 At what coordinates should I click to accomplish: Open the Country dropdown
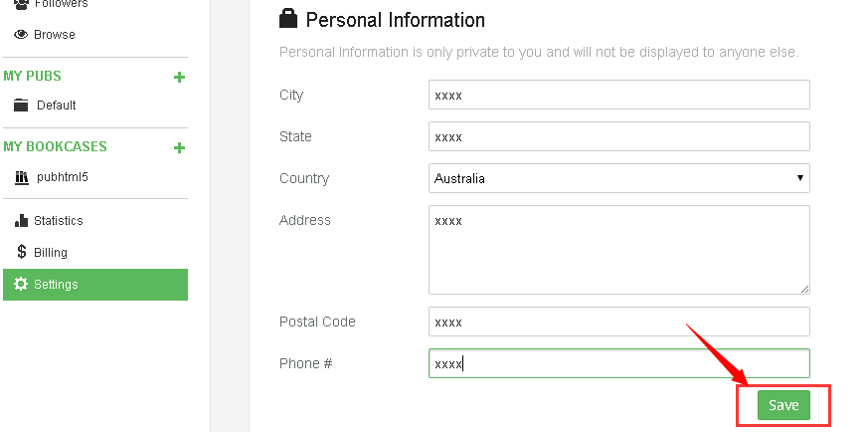pyautogui.click(x=618, y=178)
